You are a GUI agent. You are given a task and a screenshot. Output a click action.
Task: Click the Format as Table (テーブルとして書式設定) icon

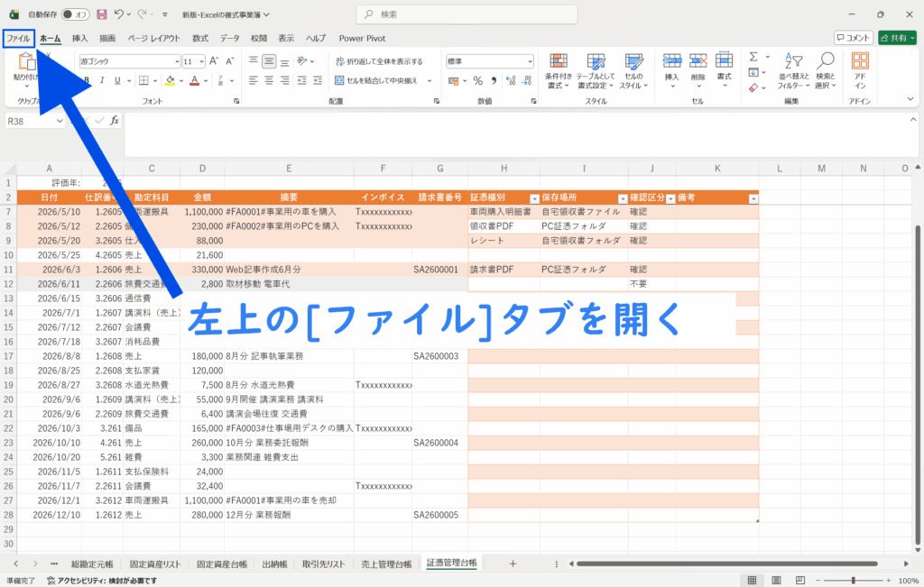tap(595, 69)
